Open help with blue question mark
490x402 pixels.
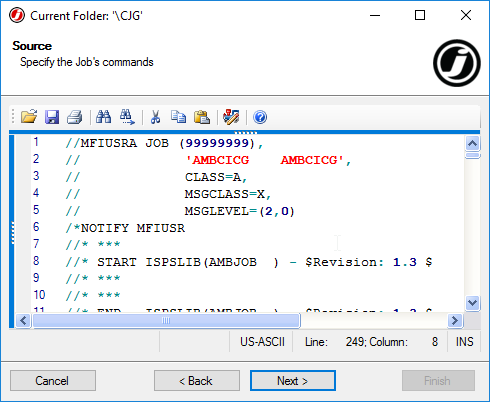(260, 117)
